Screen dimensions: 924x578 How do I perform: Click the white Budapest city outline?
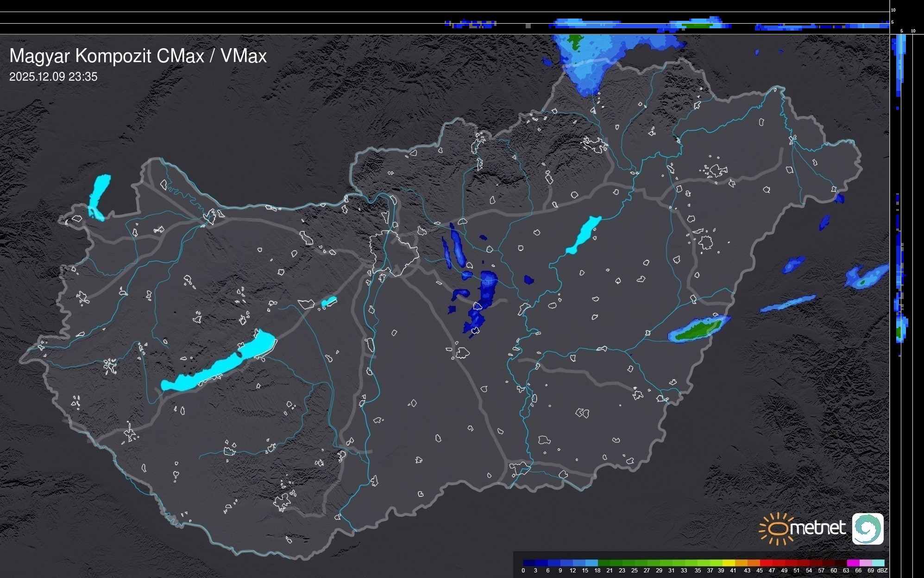[x=394, y=253]
